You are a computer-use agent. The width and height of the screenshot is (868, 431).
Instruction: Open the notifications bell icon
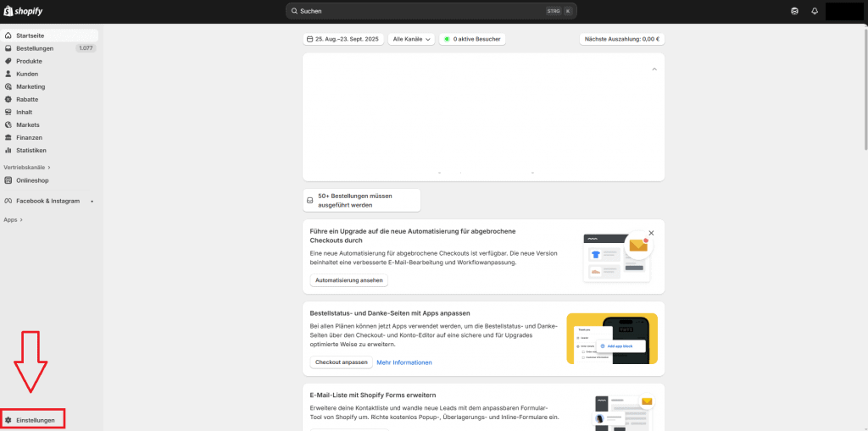815,11
